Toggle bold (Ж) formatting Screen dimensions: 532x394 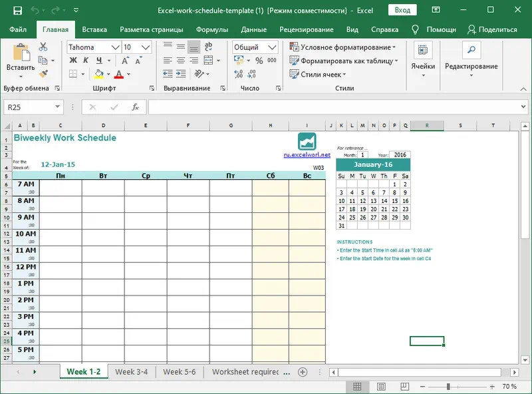coord(72,61)
